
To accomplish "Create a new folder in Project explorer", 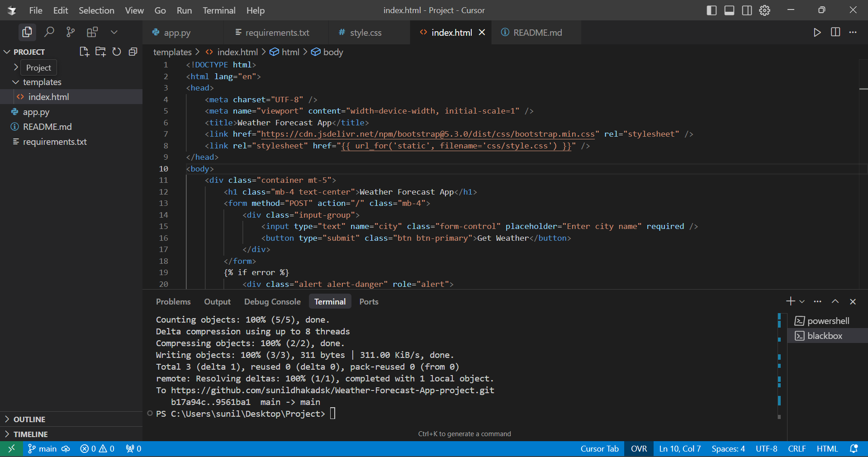I will tap(100, 52).
